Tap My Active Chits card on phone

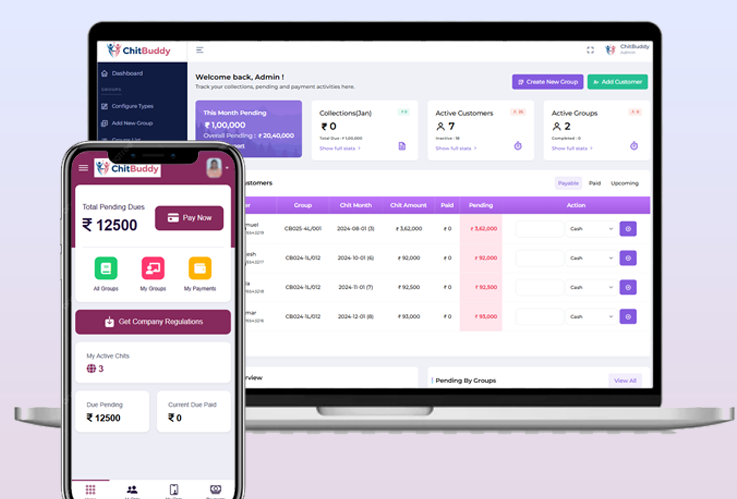[x=153, y=362]
